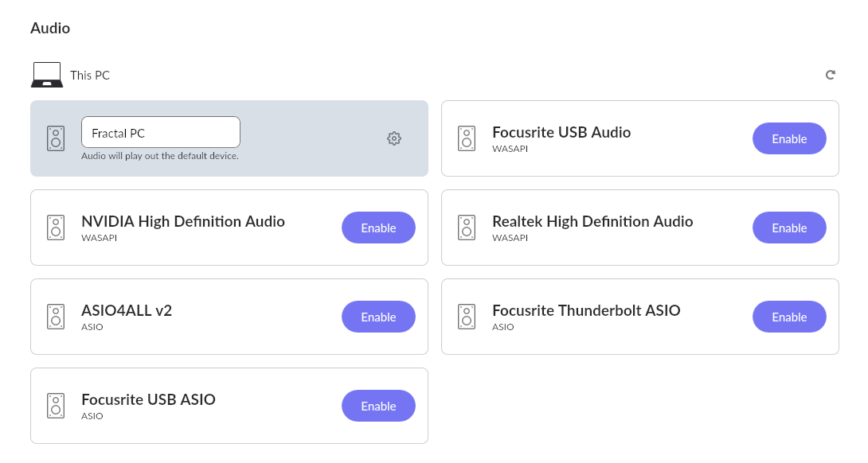This screenshot has height=463, width=868.
Task: Click the speaker icon for NVIDIA High Definition Audio
Action: click(56, 228)
